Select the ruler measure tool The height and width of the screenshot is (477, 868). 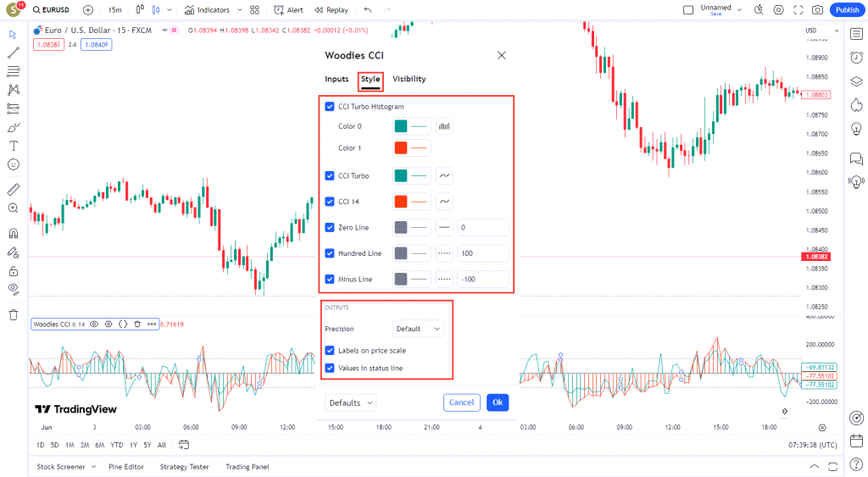click(x=13, y=189)
